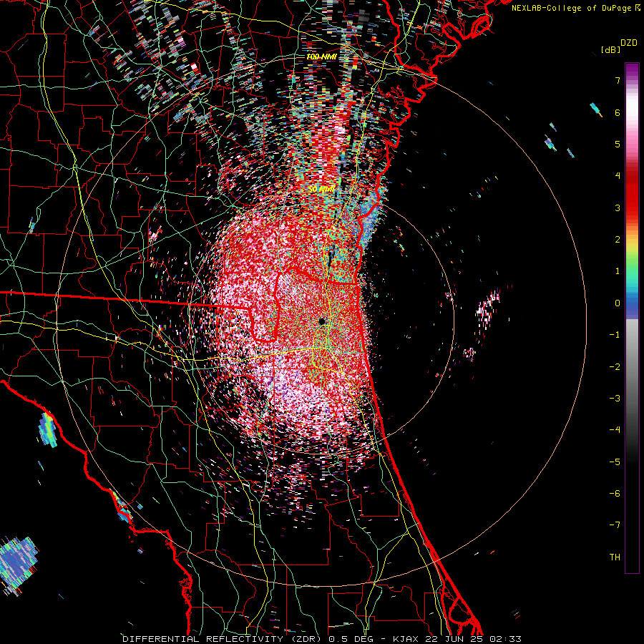644x644 pixels.
Task: Click the scale value -5
Action: 615,462
